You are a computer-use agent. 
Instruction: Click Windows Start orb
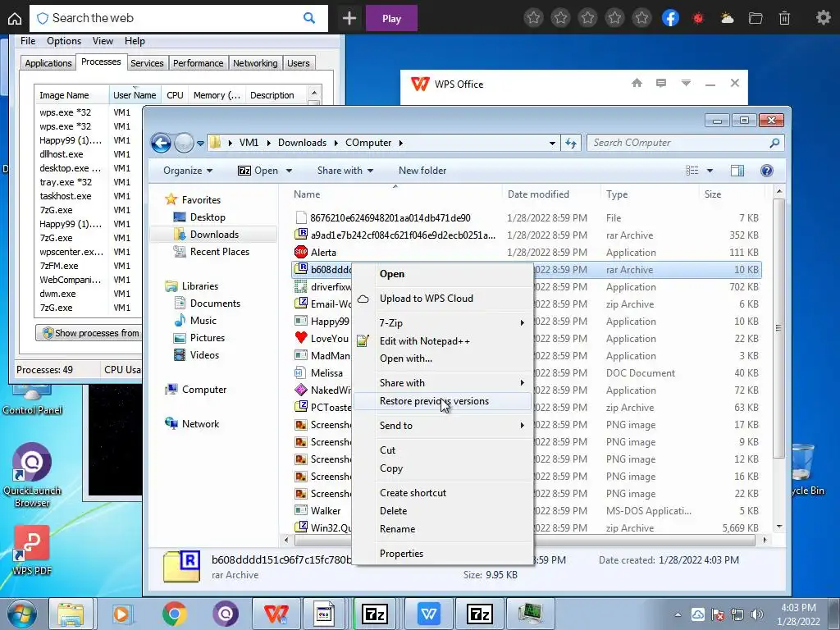coord(22,614)
